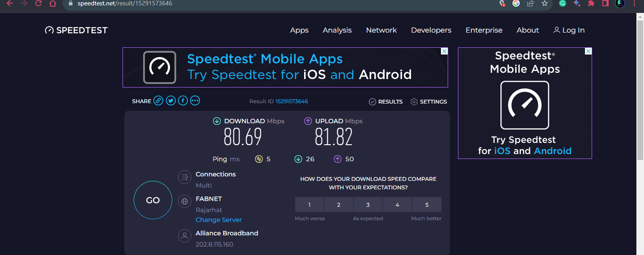The width and height of the screenshot is (644, 255).
Task: Click the download latency icon showing 26
Action: [298, 159]
